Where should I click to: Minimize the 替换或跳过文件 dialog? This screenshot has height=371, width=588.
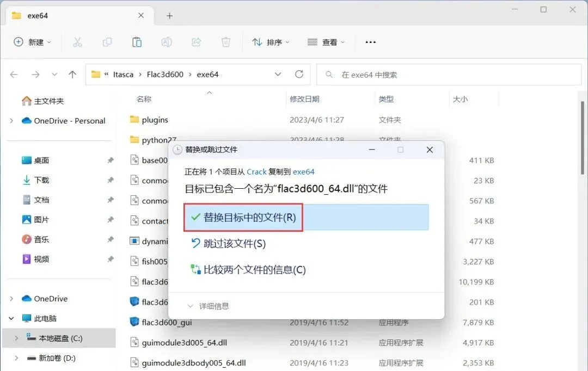pyautogui.click(x=372, y=150)
